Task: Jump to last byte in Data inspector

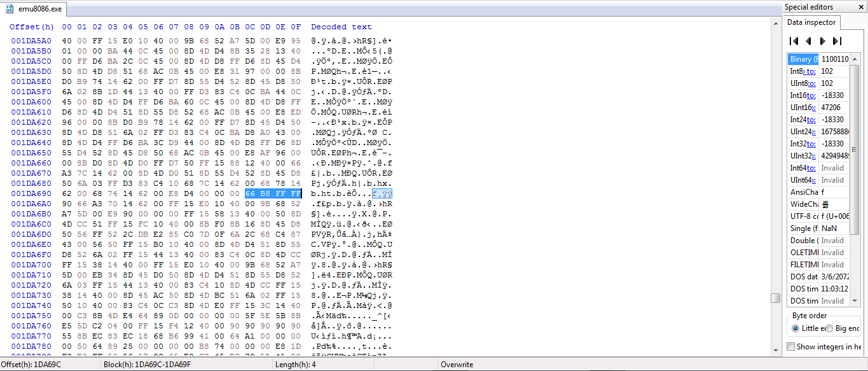Action: [x=837, y=41]
